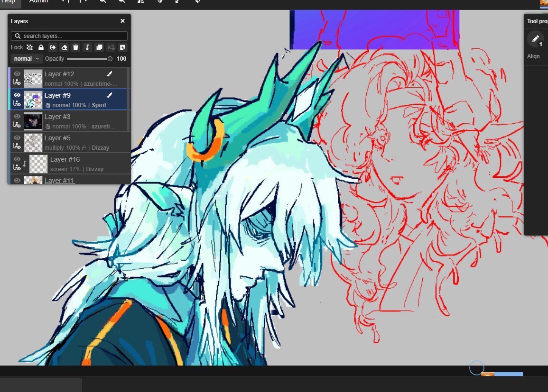Click the opacity value 100

[121, 59]
